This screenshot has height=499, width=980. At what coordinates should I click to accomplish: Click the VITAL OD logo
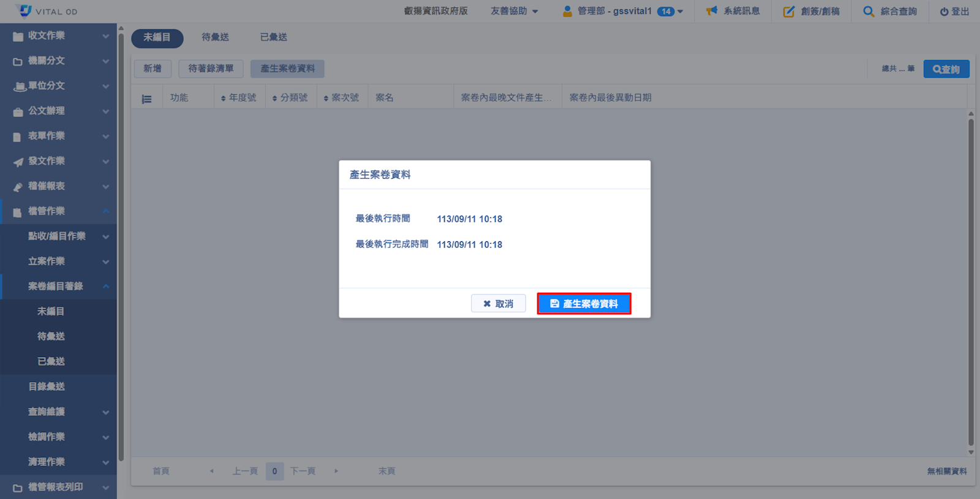(24, 10)
